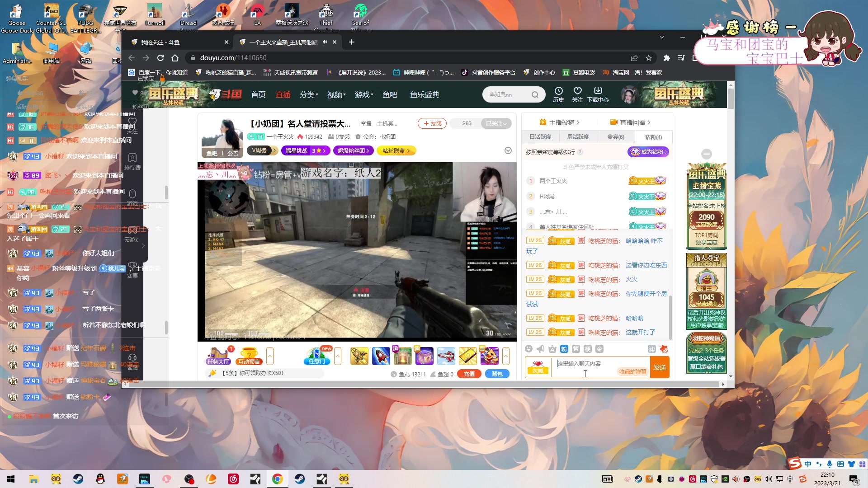Open the 下载中心 download icon
The width and height of the screenshot is (868, 488).
point(598,94)
